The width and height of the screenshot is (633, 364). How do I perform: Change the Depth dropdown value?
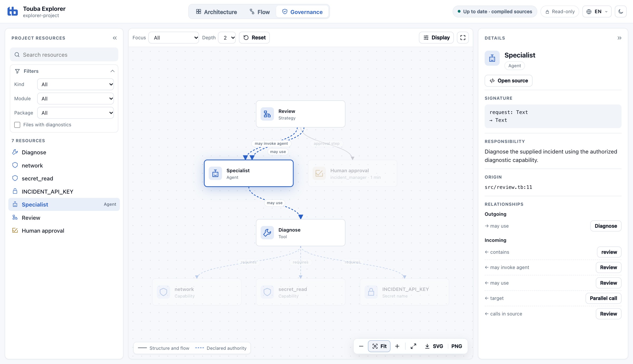227,37
